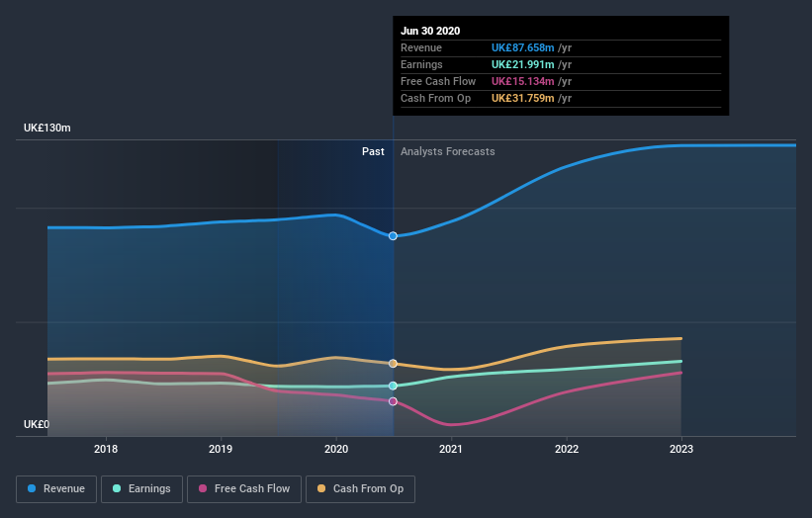
Task: Toggle the Free Cash Flow legend button
Action: pyautogui.click(x=244, y=489)
